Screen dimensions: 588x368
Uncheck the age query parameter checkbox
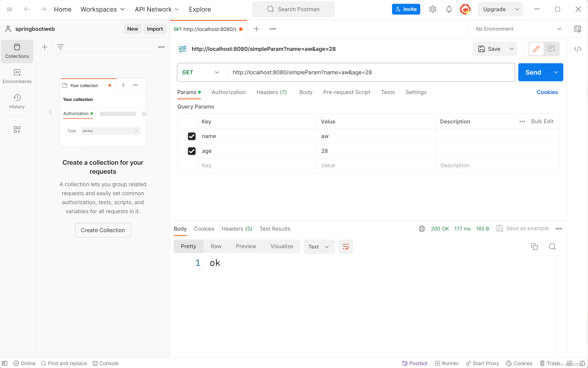pyautogui.click(x=192, y=151)
